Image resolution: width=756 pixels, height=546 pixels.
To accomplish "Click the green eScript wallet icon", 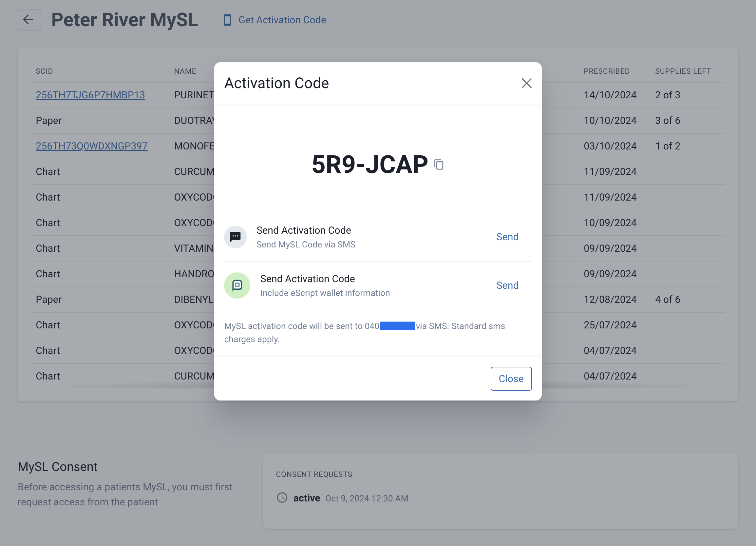I will (237, 285).
